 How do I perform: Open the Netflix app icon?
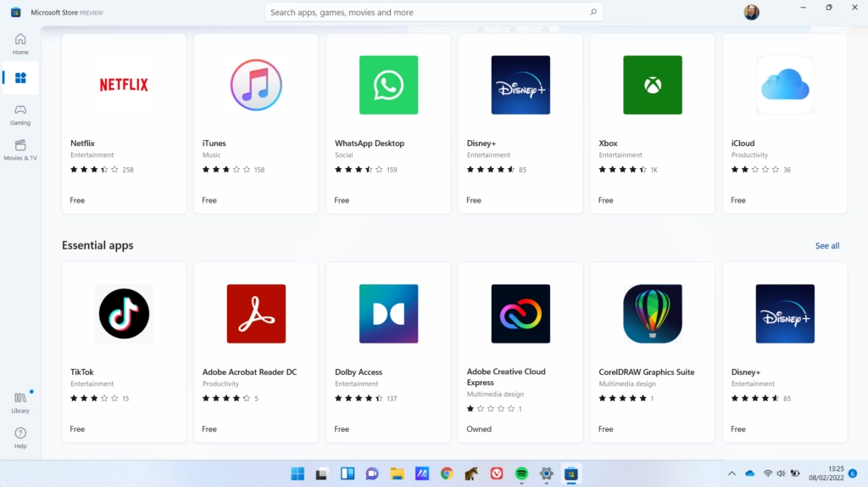[x=124, y=85]
